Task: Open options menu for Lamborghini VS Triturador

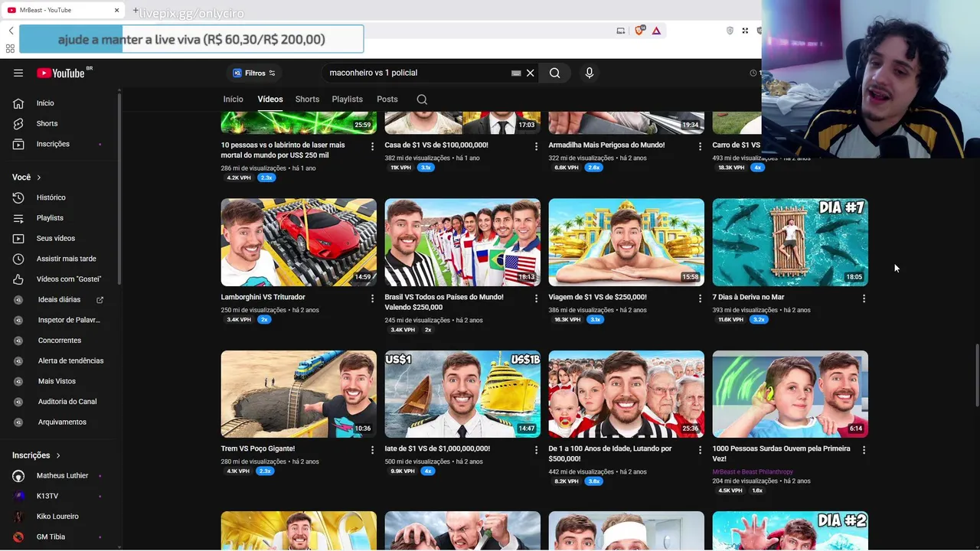Action: pyautogui.click(x=372, y=298)
